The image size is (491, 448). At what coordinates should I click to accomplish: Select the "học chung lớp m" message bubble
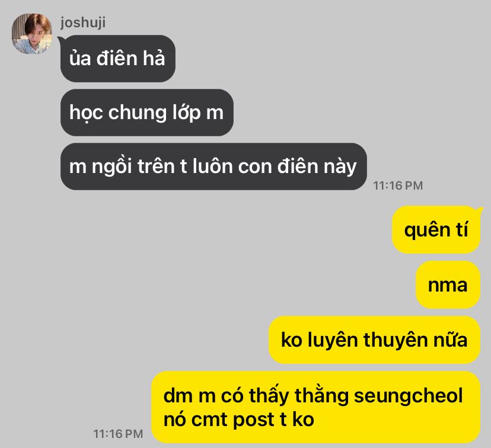[x=147, y=113]
